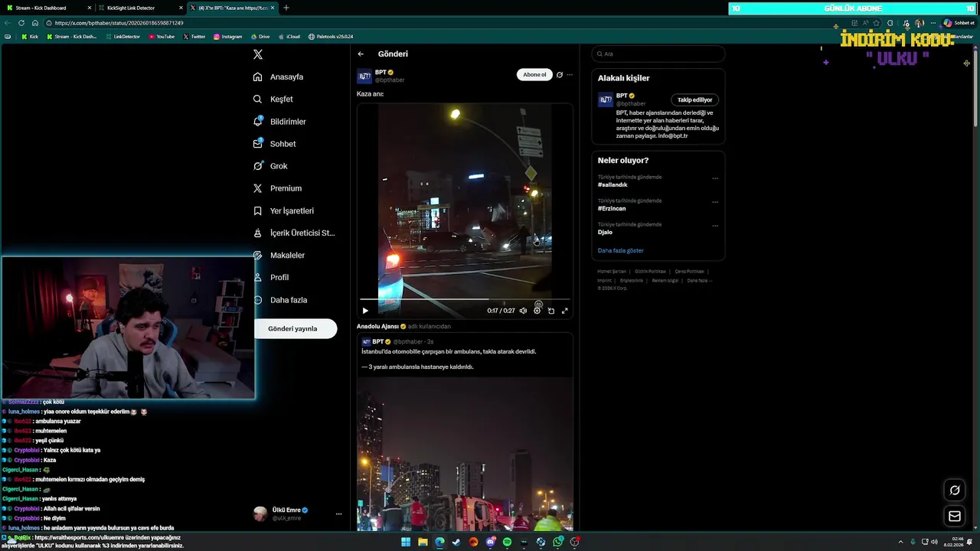Open options for #sallandık trend
The height and width of the screenshot is (551, 980).
point(715,178)
